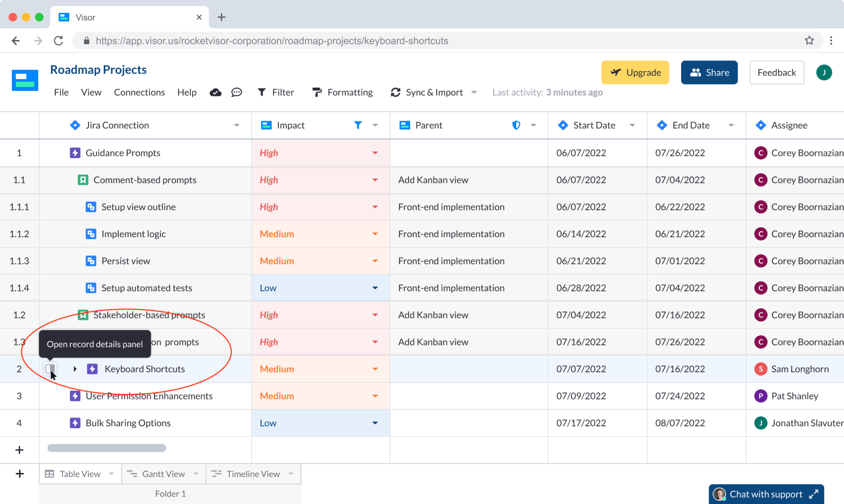The height and width of the screenshot is (504, 844).
Task: Open the Table View tab dropdown arrow
Action: coord(111,474)
